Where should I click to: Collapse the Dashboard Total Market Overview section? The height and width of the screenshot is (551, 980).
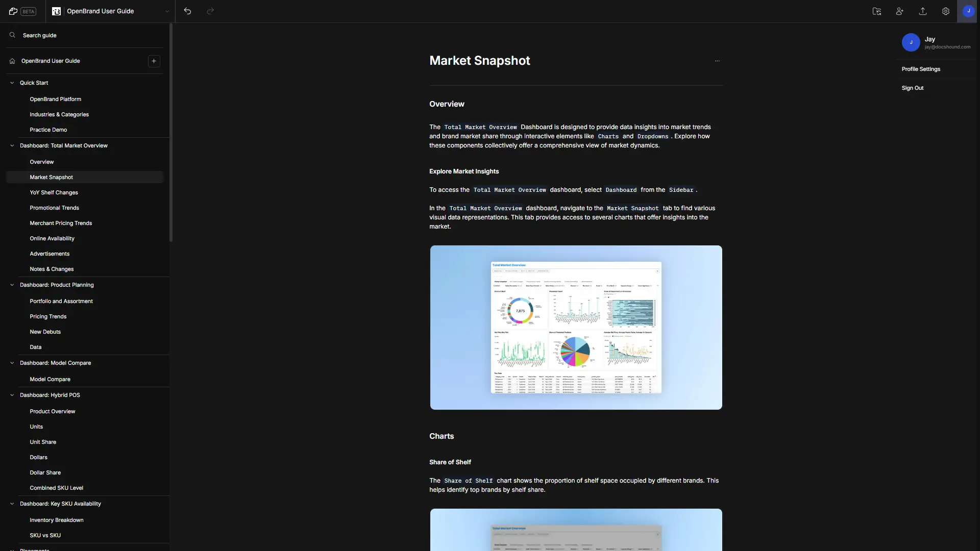pos(12,146)
